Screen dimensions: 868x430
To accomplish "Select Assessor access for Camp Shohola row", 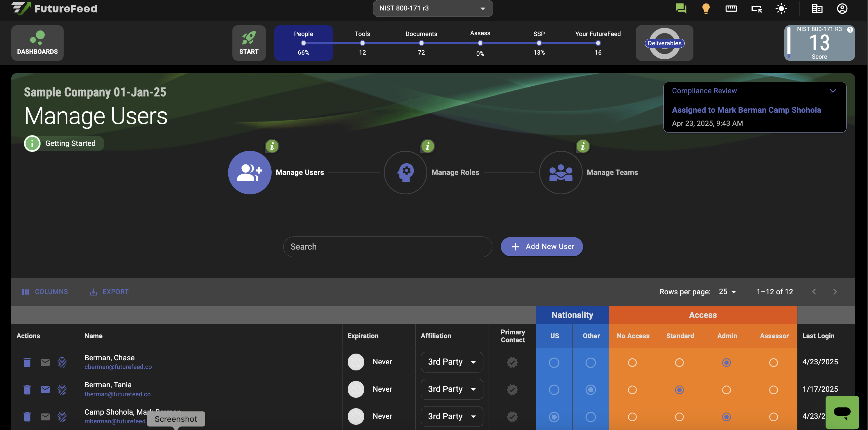I will [x=773, y=417].
